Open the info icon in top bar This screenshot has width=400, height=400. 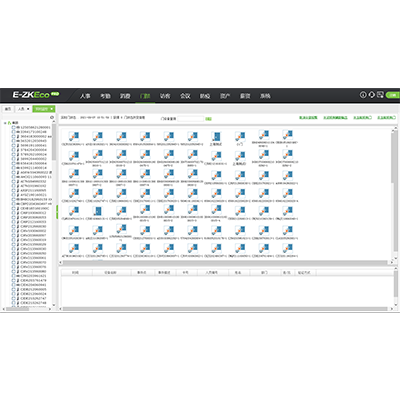coord(363,95)
